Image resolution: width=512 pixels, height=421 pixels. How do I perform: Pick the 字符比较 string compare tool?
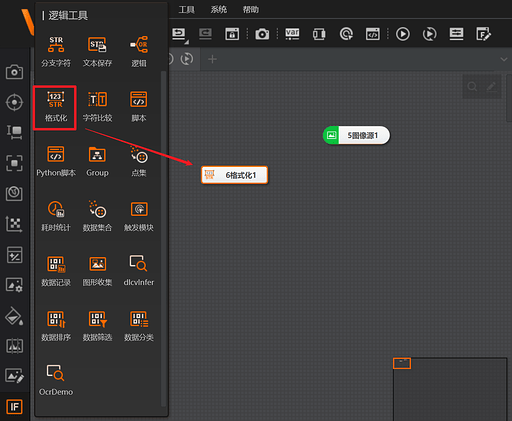97,107
